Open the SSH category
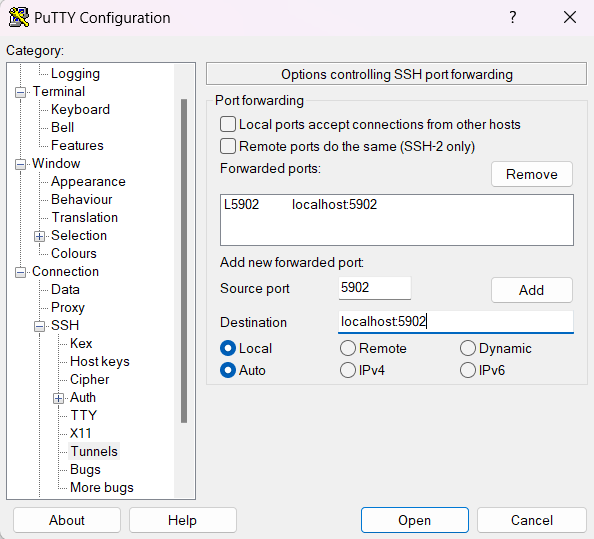Image resolution: width=594 pixels, height=539 pixels. [65, 325]
